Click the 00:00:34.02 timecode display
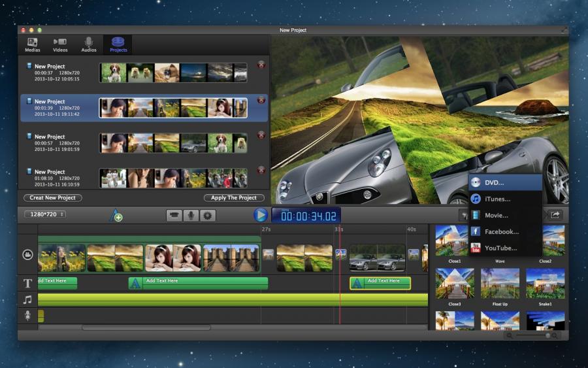 click(306, 215)
